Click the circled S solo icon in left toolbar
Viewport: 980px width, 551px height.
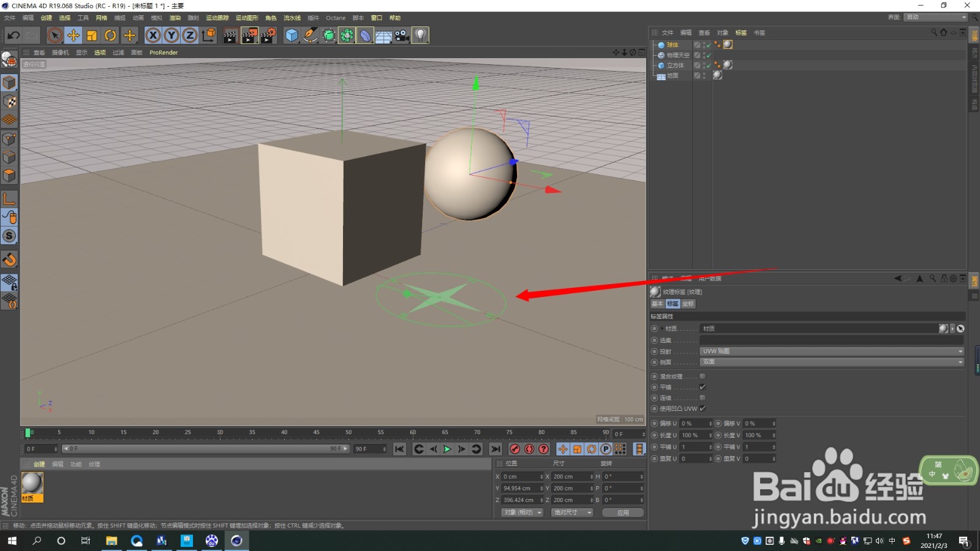point(9,236)
